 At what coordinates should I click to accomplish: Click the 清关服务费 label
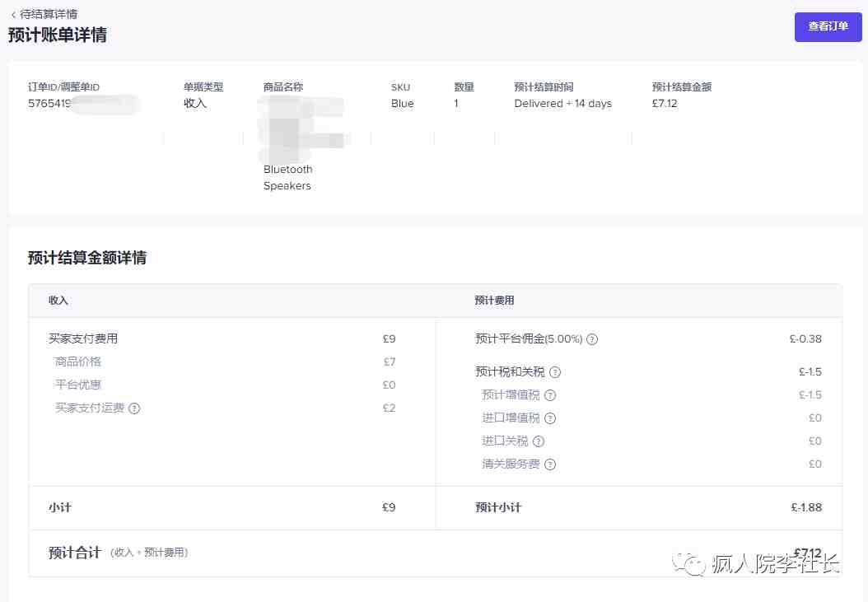[x=511, y=464]
